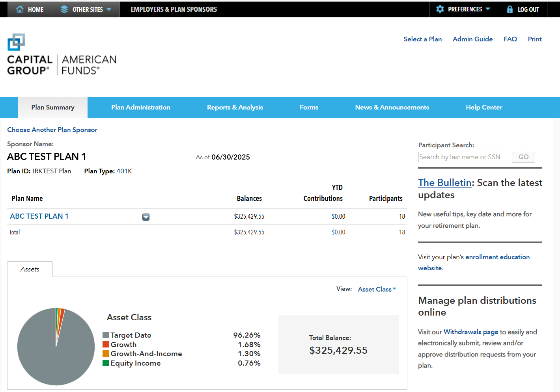560x392 pixels.
Task: Click the Other Sites layers icon
Action: (x=64, y=9)
